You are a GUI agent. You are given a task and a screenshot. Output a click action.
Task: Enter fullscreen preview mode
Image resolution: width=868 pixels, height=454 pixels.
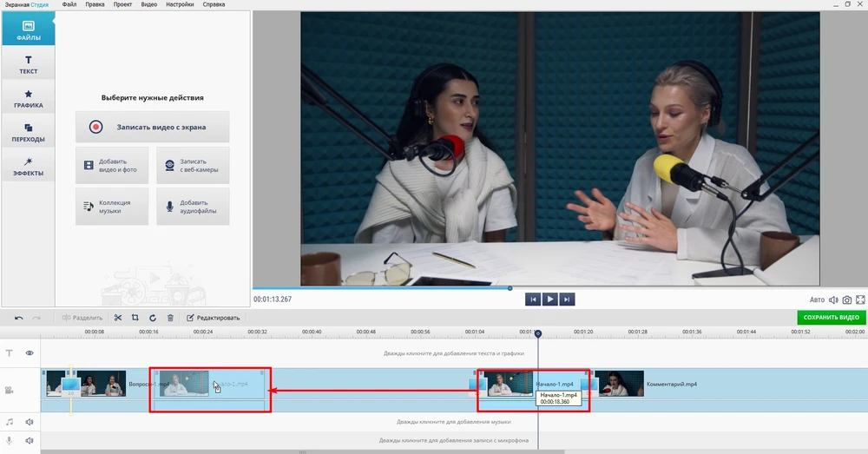tap(860, 299)
